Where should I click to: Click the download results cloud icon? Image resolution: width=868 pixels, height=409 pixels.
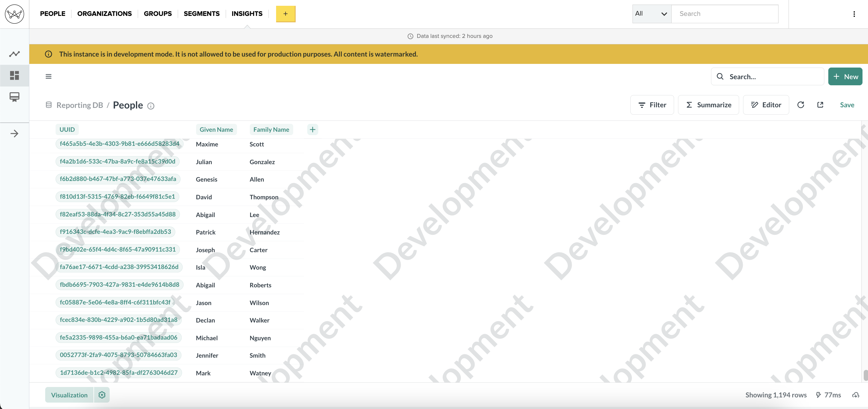[855, 395]
